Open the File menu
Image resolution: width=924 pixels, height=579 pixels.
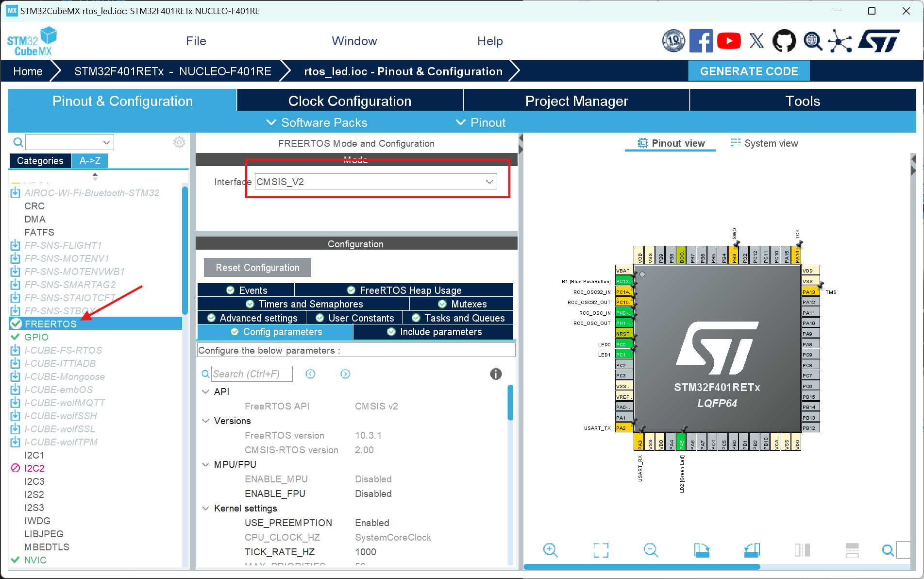click(196, 41)
